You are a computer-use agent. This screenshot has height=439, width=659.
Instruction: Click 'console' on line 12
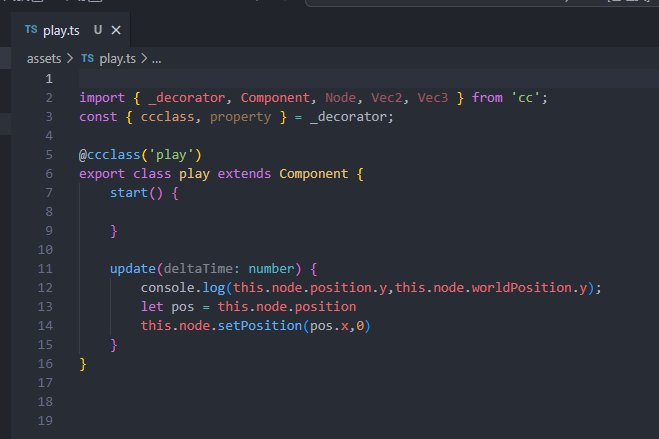[168, 288]
